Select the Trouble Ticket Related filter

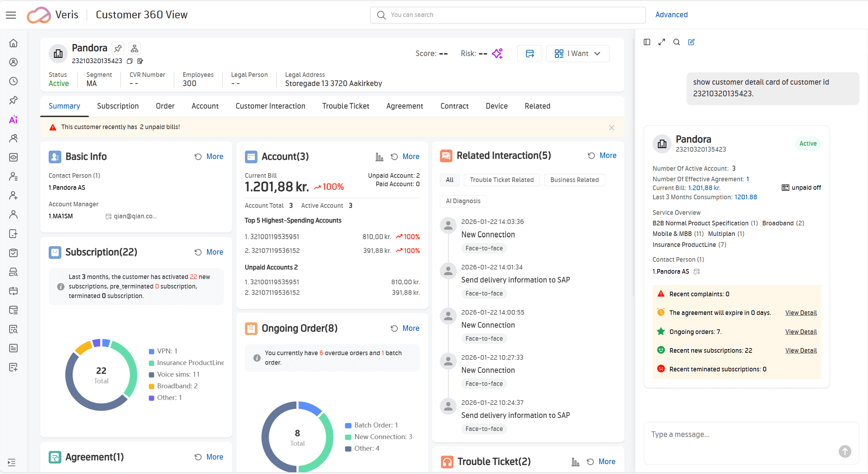click(501, 180)
